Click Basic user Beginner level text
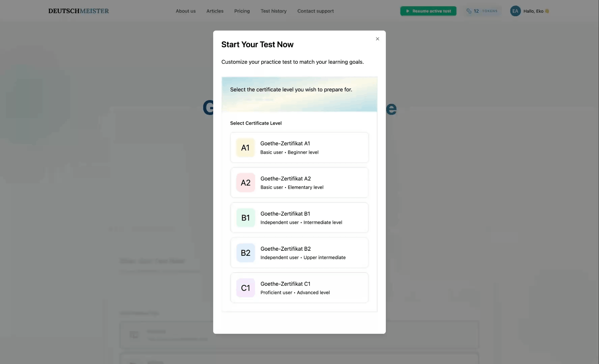 click(x=289, y=152)
